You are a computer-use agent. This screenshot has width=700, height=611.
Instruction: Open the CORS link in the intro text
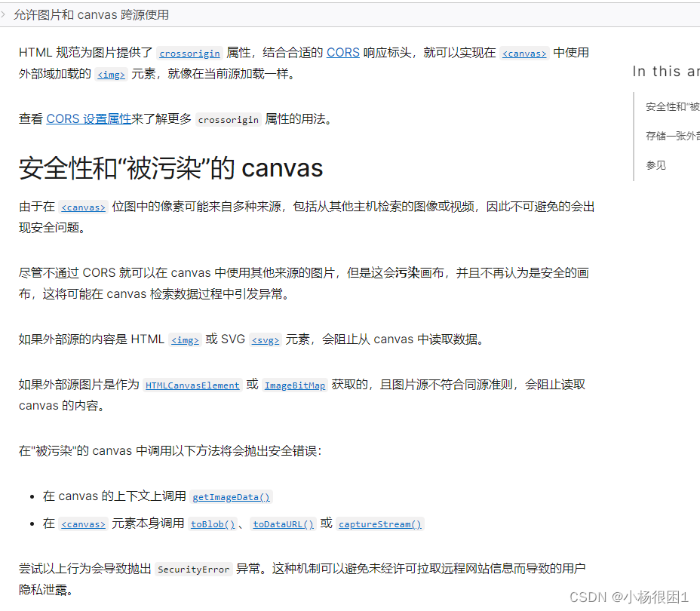[x=343, y=52]
